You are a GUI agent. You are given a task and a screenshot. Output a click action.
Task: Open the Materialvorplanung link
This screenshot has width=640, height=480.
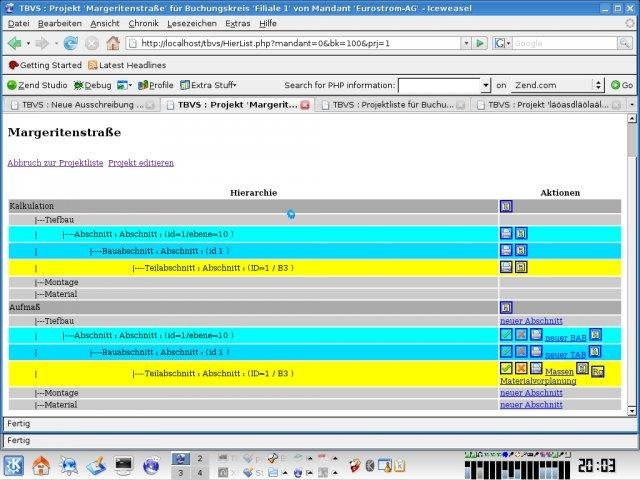point(538,381)
